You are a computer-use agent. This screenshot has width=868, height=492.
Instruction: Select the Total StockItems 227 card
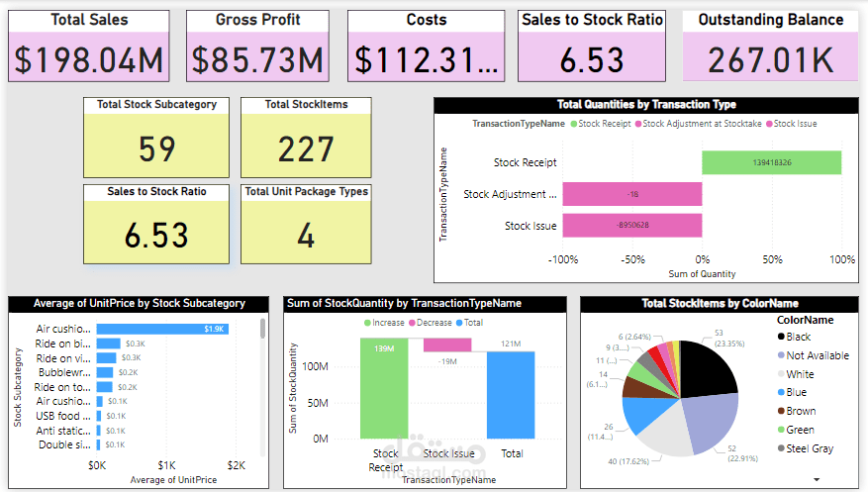(306, 138)
